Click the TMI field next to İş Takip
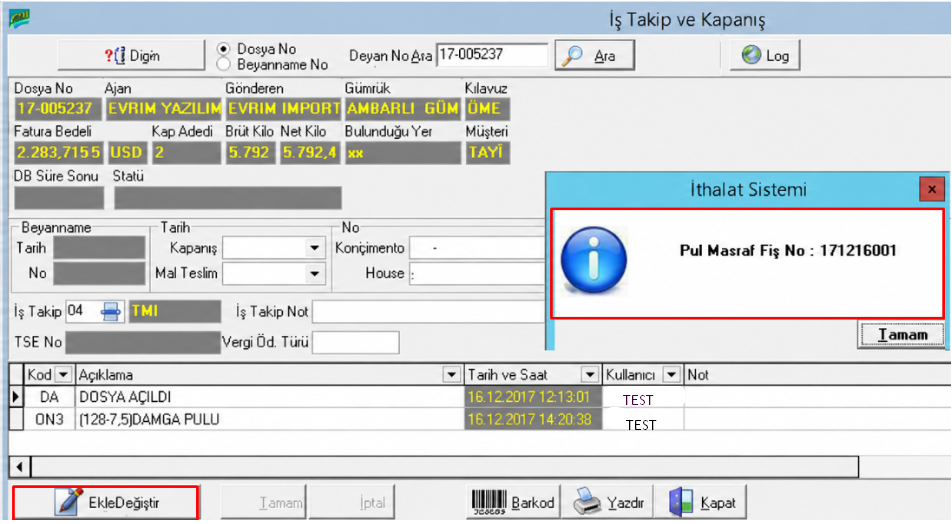 [175, 311]
